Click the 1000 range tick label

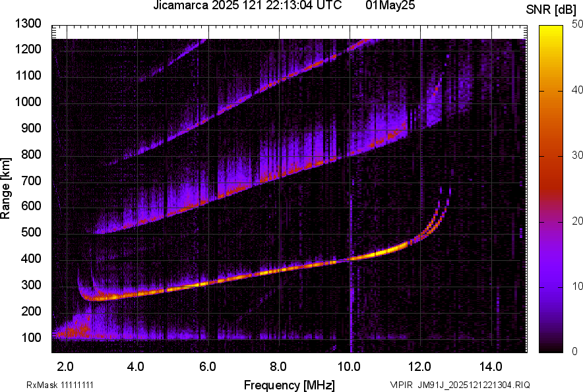[28, 101]
